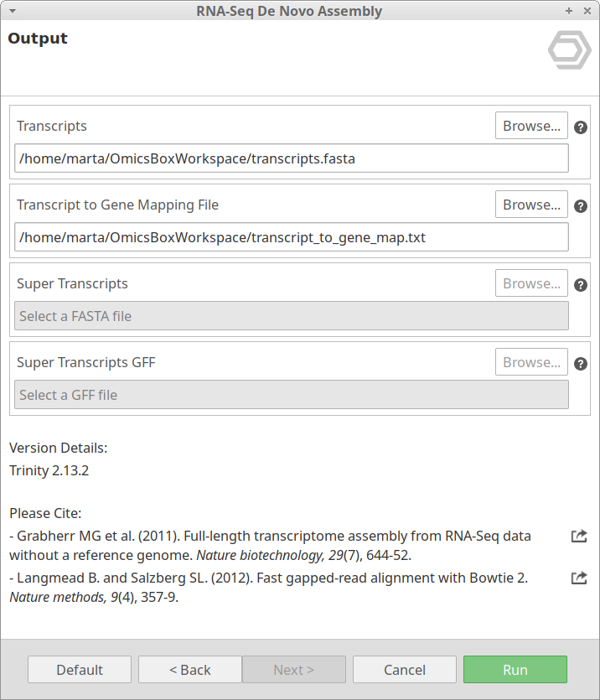Start the assembly with Run
This screenshot has height=700, width=600.
click(x=515, y=670)
